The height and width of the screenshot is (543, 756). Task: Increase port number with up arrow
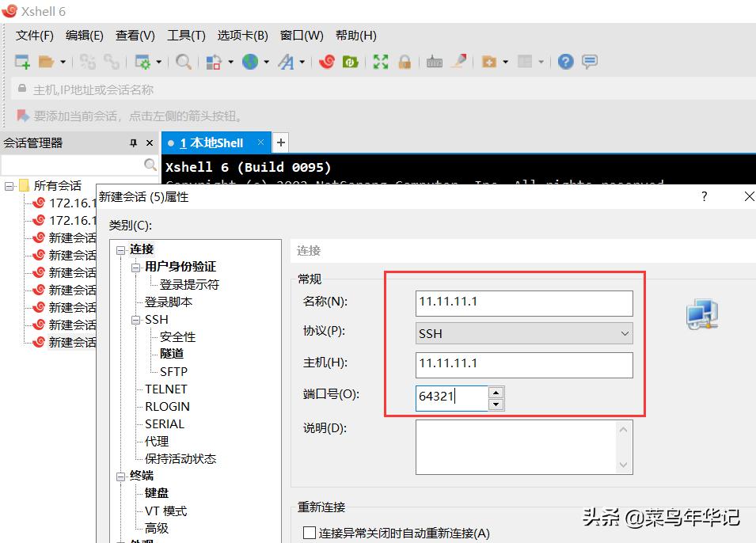click(x=496, y=393)
